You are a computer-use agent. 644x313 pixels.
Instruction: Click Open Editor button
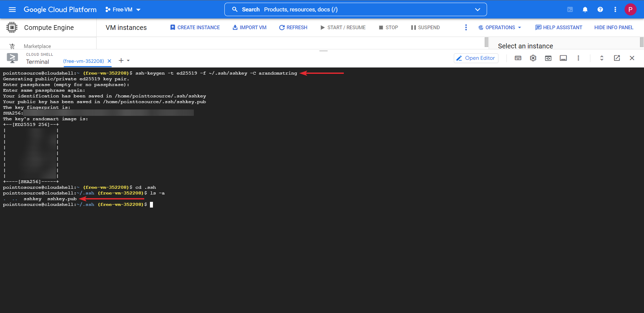pos(476,58)
